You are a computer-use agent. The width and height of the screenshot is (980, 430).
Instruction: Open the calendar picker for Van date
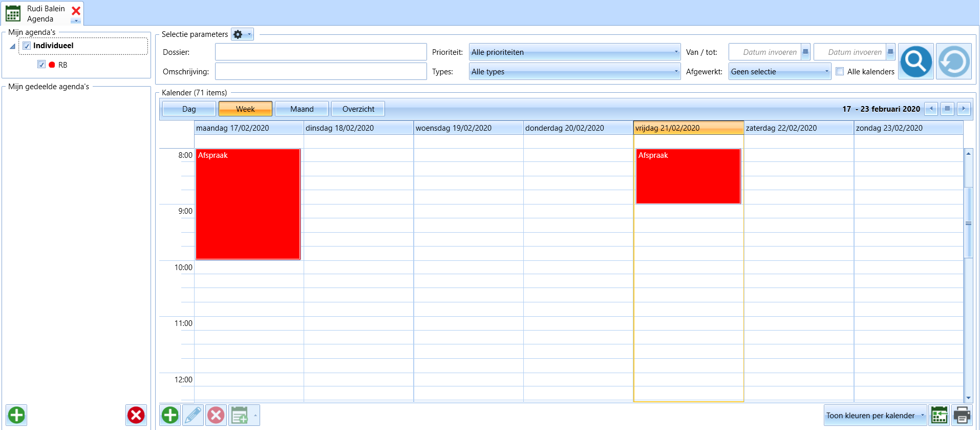805,52
